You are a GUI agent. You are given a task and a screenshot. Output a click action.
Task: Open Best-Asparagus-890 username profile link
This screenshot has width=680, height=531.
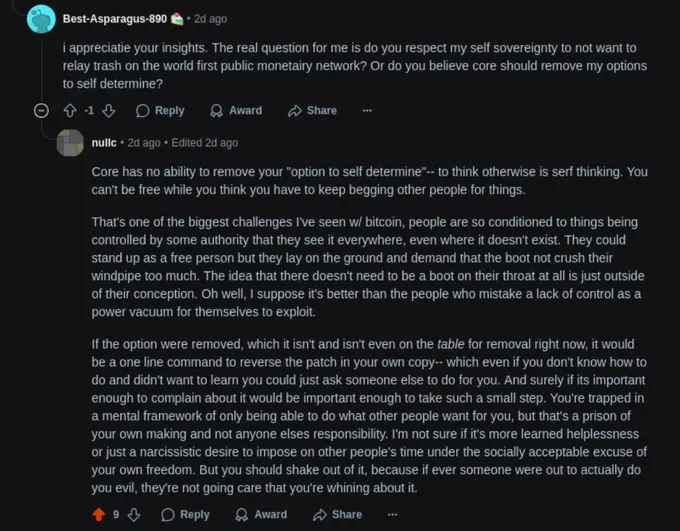coord(114,19)
